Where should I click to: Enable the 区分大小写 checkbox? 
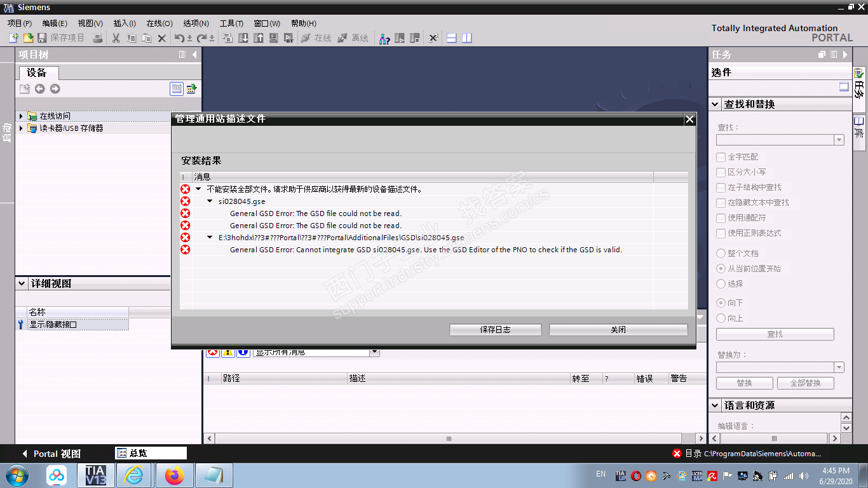(721, 172)
